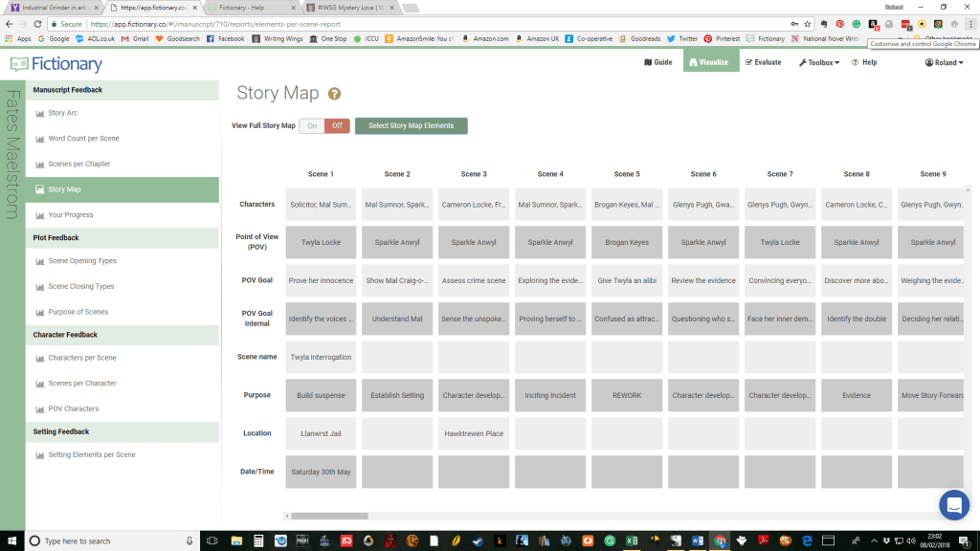Open Word Count per Scene report
Image resolution: width=980 pixels, height=551 pixels.
[83, 139]
